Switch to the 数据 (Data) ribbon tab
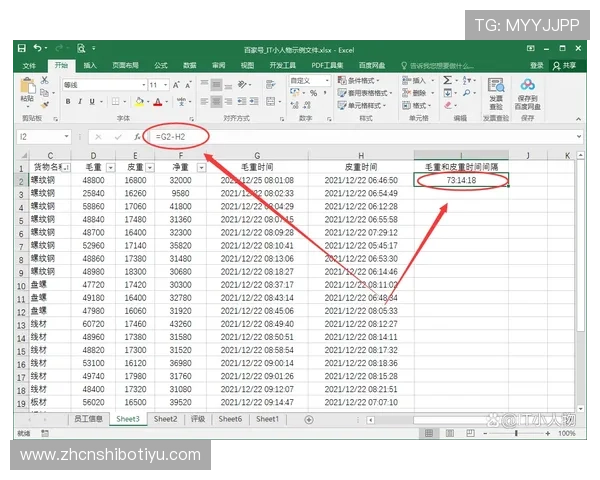The height and width of the screenshot is (480, 600). pos(190,65)
